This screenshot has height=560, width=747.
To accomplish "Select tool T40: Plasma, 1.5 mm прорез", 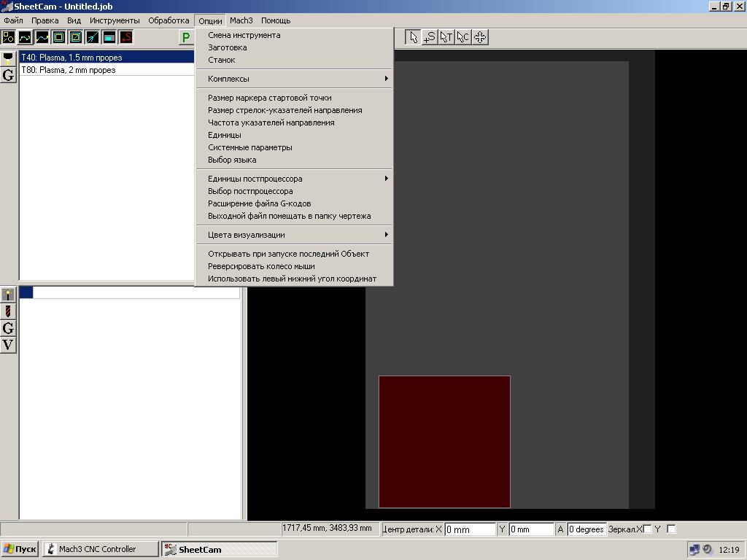I will click(x=107, y=57).
